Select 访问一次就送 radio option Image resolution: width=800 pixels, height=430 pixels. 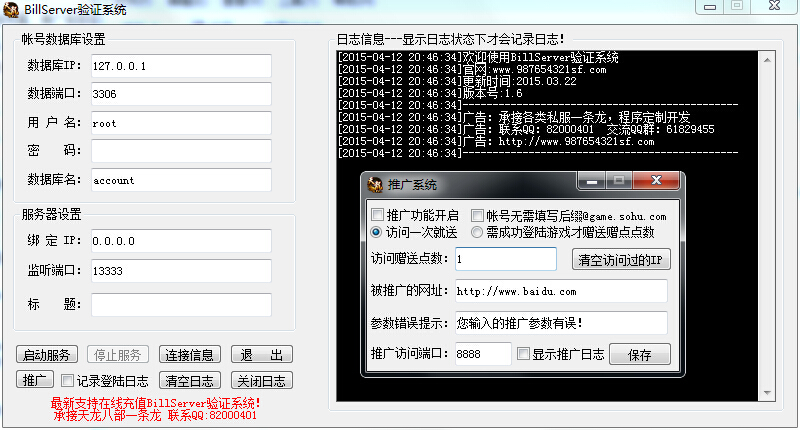pos(377,232)
